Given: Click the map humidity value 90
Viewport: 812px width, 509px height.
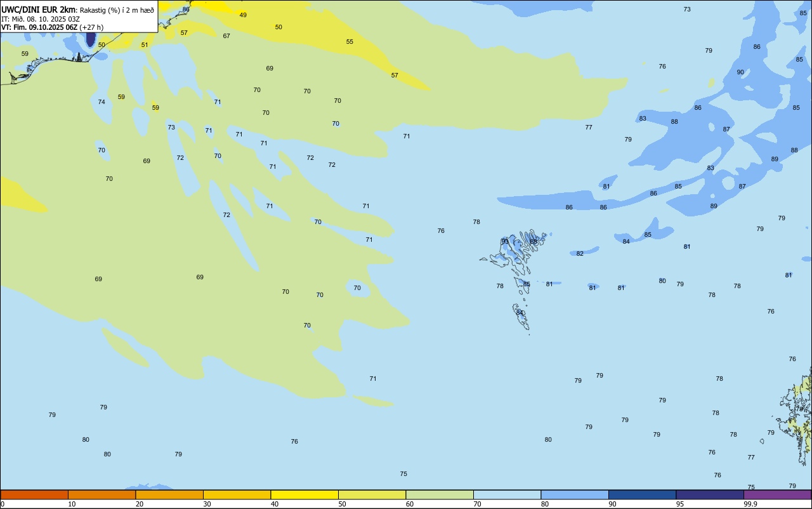Looking at the screenshot, I should [740, 72].
